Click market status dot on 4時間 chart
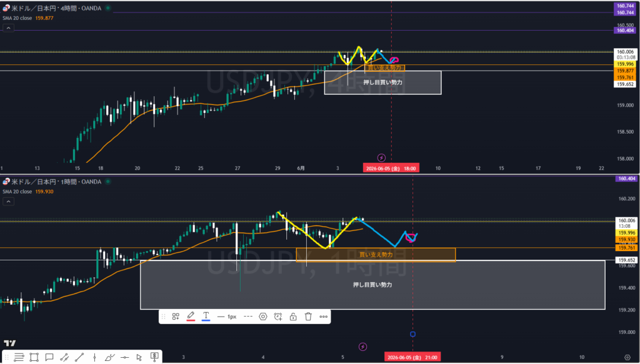640x364 pixels. point(107,8)
